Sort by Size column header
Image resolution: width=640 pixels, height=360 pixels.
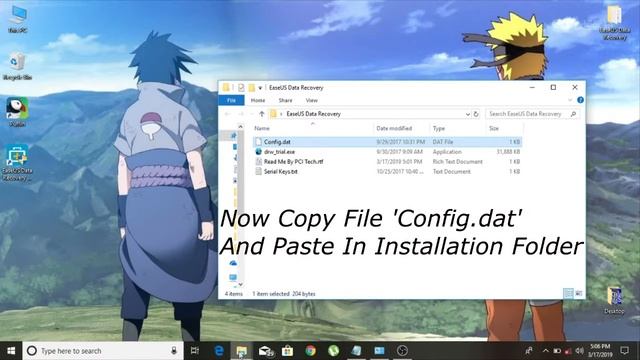504,128
